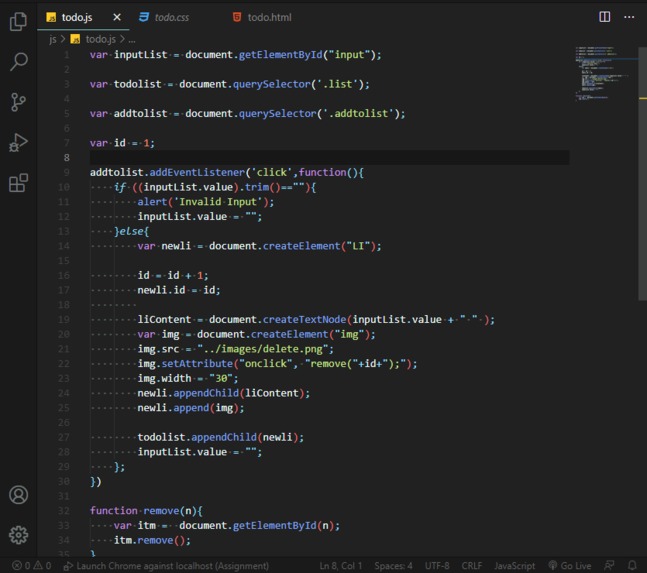This screenshot has height=573, width=647.
Task: Launch Chrome against localhost debug config
Action: pos(166,566)
